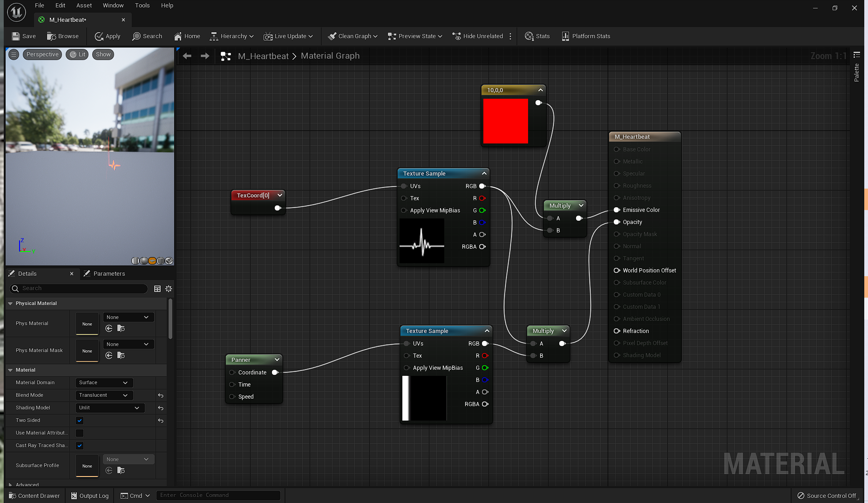Toggle Cast Ray Traced Shadows checkbox
Viewport: 868px width, 503px height.
point(80,446)
